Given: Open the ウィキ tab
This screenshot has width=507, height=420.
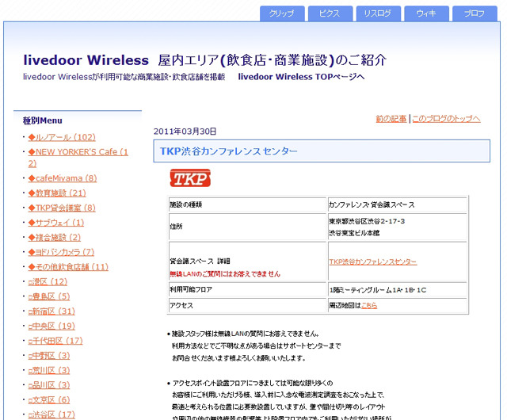Looking at the screenshot, I should [x=426, y=13].
